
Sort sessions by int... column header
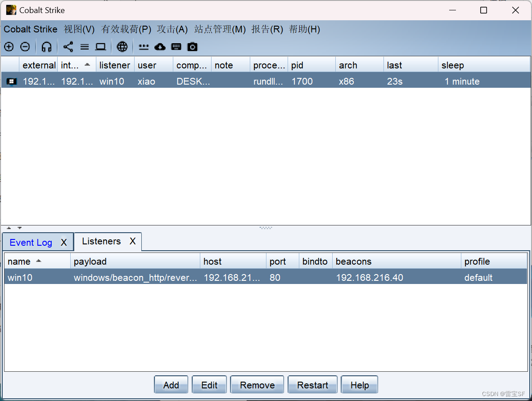[77, 65]
